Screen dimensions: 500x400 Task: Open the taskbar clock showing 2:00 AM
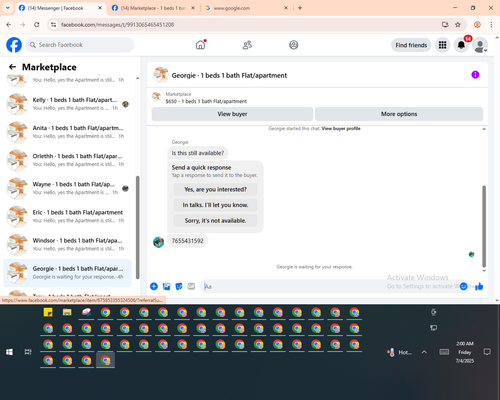click(465, 352)
